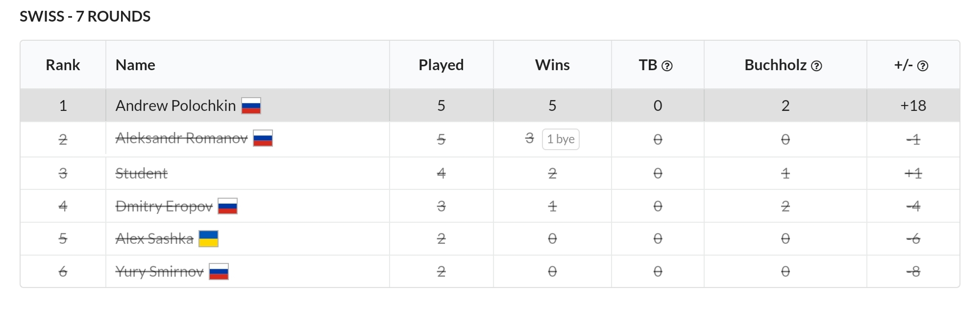Click Alex Sashka's Ukrainian flag icon
The width and height of the screenshot is (980, 311).
click(208, 239)
